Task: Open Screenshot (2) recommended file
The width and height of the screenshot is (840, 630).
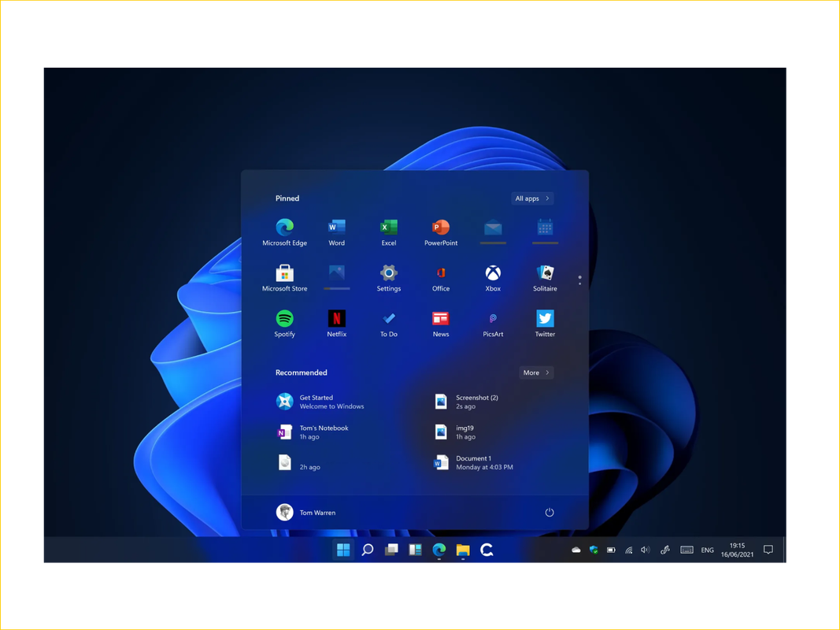Action: click(465, 402)
